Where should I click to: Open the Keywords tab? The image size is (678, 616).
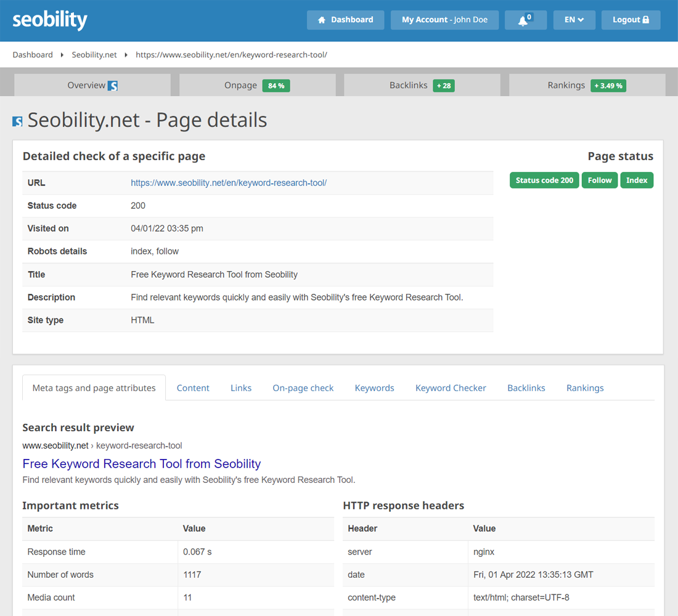tap(375, 387)
